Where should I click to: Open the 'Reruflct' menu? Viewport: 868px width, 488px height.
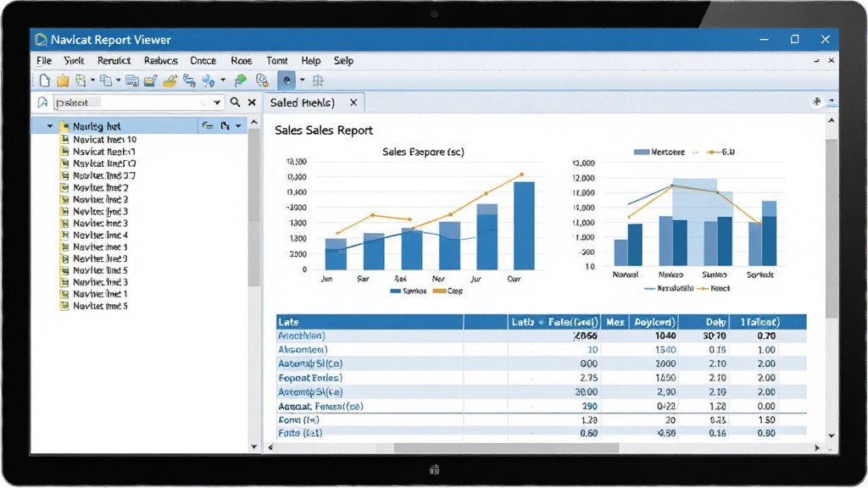click(x=114, y=61)
